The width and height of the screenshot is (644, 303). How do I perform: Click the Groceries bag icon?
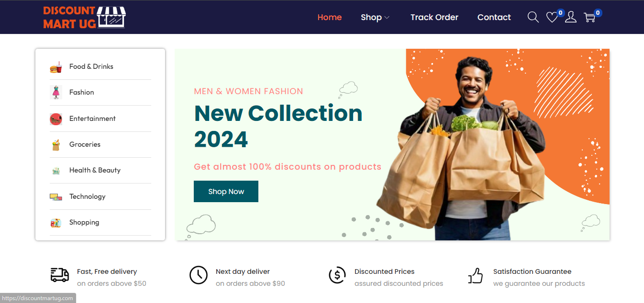pos(56,144)
